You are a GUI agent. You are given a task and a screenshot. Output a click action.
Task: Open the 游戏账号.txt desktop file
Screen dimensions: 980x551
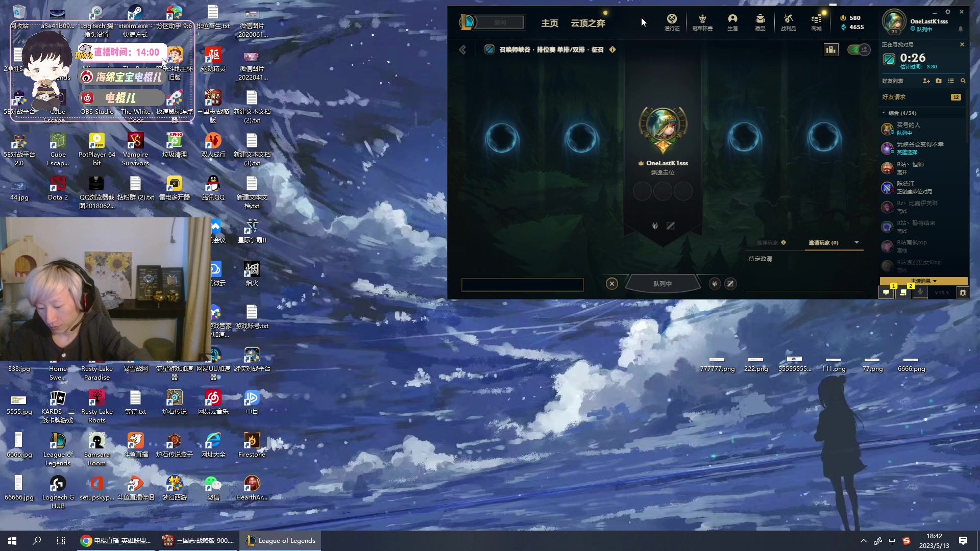click(x=252, y=316)
